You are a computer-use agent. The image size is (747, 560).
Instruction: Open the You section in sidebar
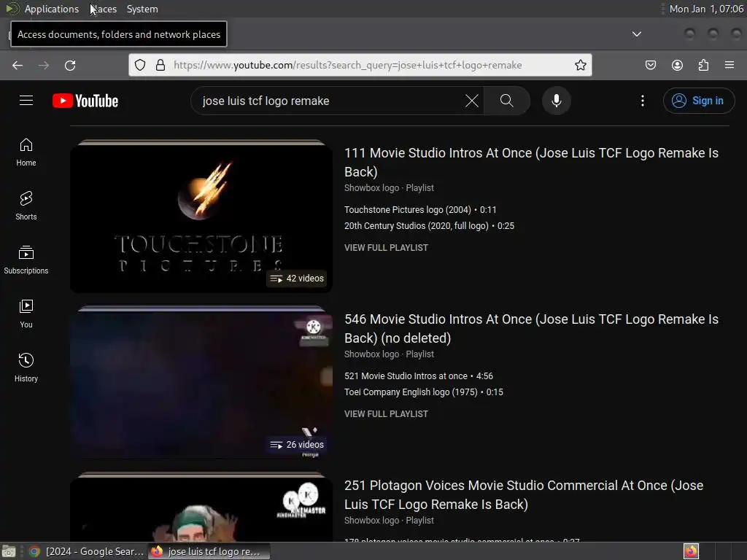pyautogui.click(x=26, y=314)
